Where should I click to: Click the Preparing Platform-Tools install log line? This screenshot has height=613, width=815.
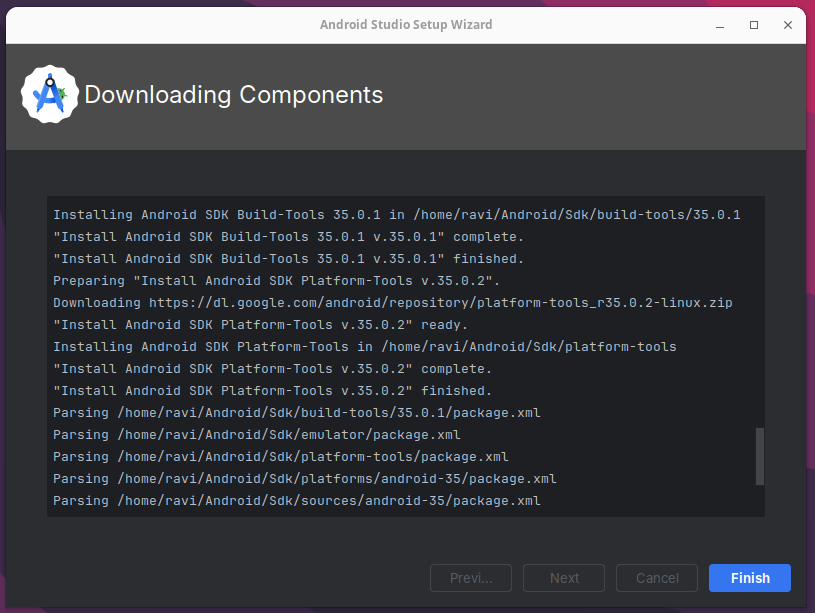pyautogui.click(x=276, y=281)
